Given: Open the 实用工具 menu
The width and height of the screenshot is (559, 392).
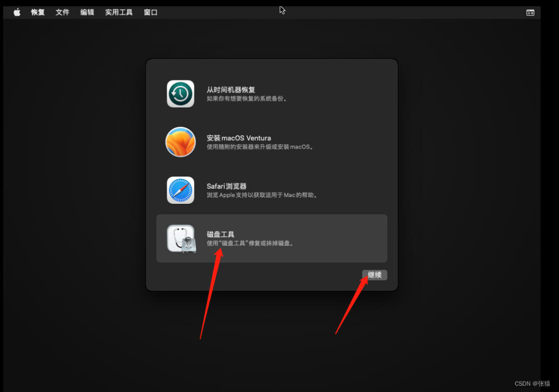Looking at the screenshot, I should pyautogui.click(x=119, y=12).
